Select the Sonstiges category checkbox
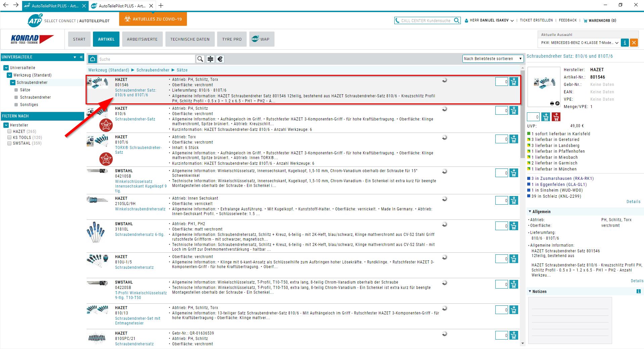644x349 pixels. coord(16,105)
